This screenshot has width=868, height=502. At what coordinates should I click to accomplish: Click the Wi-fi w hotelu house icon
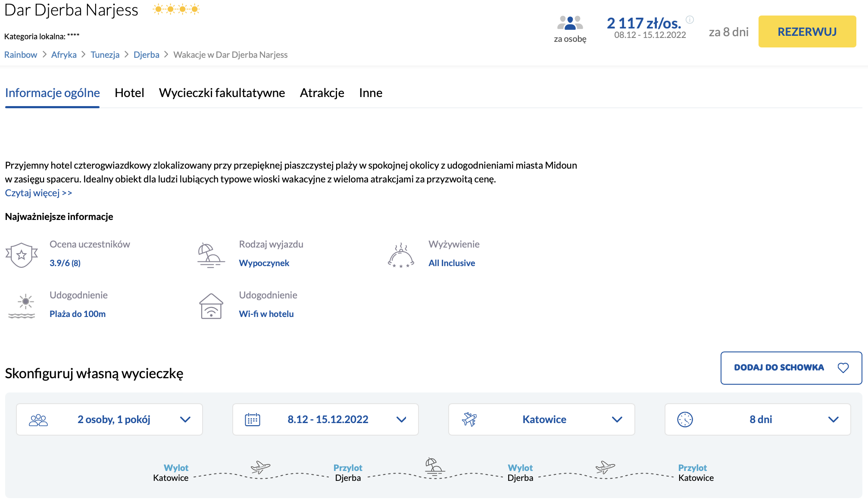[211, 306]
